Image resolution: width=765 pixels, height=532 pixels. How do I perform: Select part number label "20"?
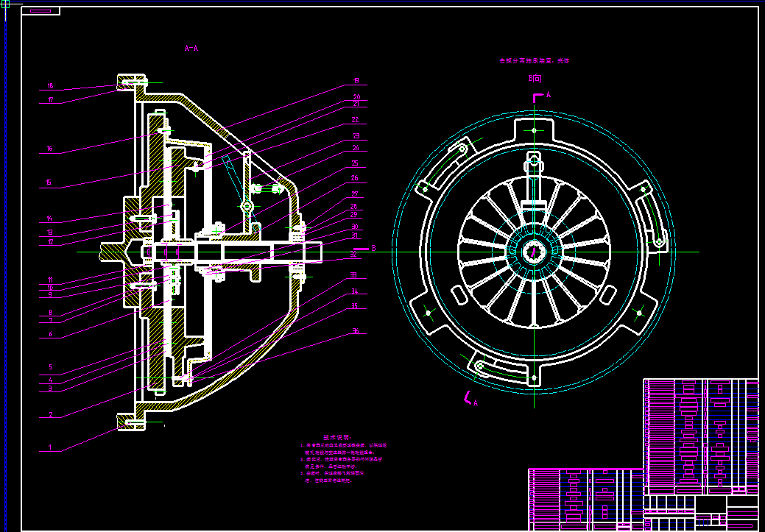356,96
